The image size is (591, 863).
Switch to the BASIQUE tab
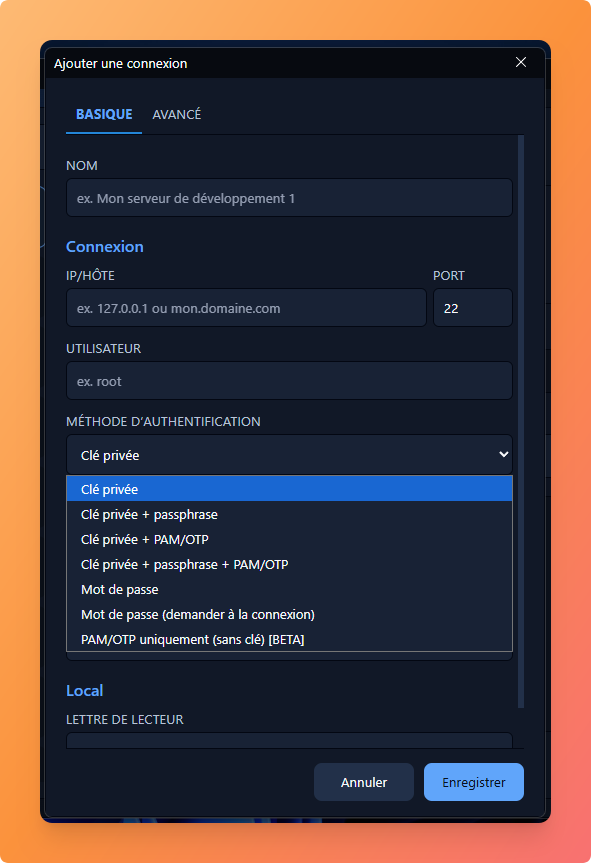pos(104,114)
